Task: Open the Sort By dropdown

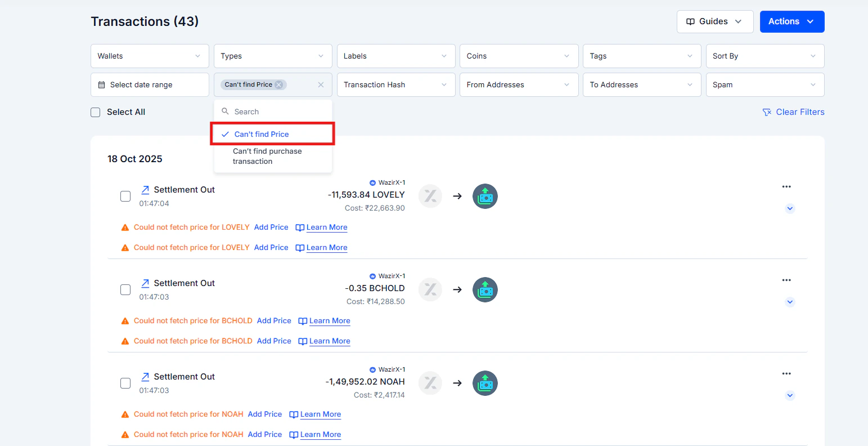Action: 765,56
